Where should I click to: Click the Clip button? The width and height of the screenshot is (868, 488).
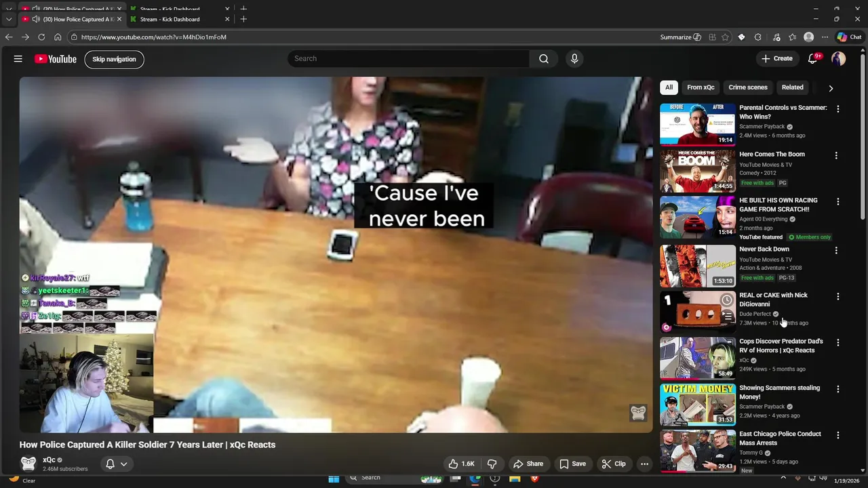[613, 464]
